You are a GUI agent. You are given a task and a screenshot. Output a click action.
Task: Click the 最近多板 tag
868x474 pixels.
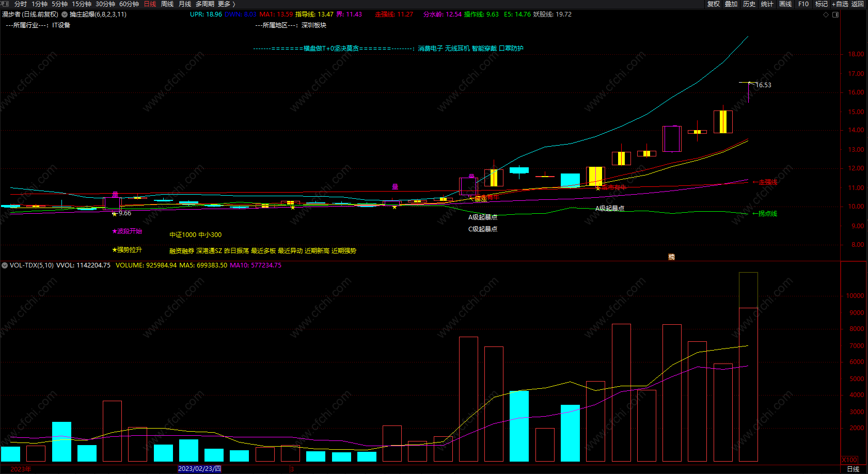[x=263, y=251]
